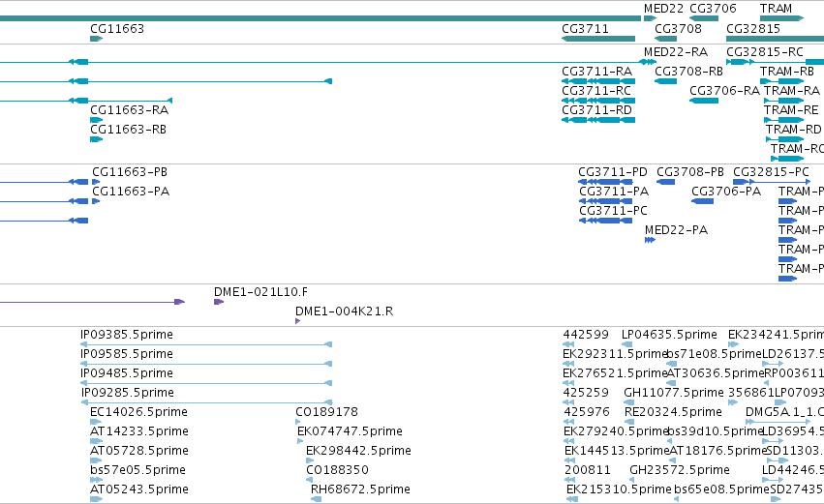
Task: Select the AT14233.5prime EST label
Action: [139, 432]
